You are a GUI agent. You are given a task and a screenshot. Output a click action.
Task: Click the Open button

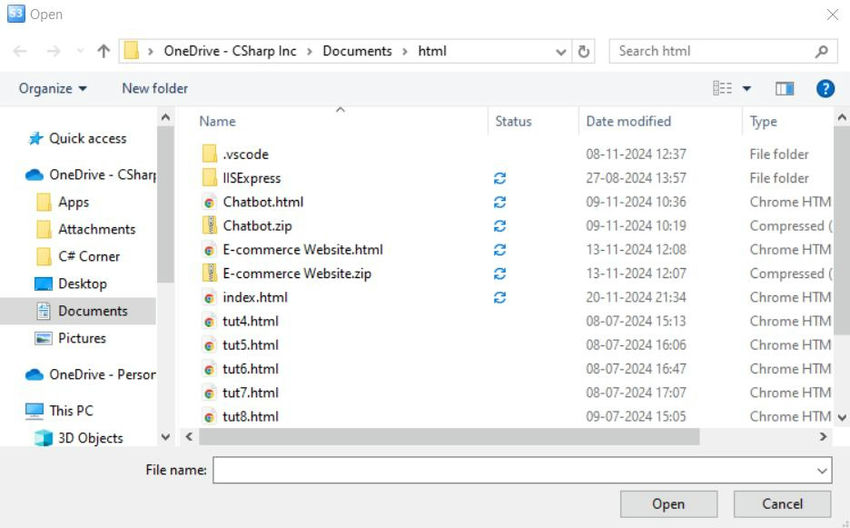click(x=668, y=504)
